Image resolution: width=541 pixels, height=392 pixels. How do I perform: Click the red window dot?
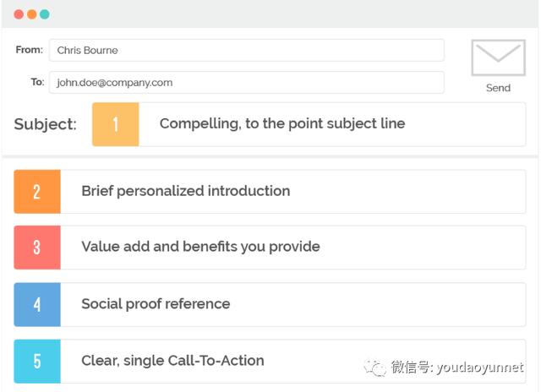click(19, 14)
